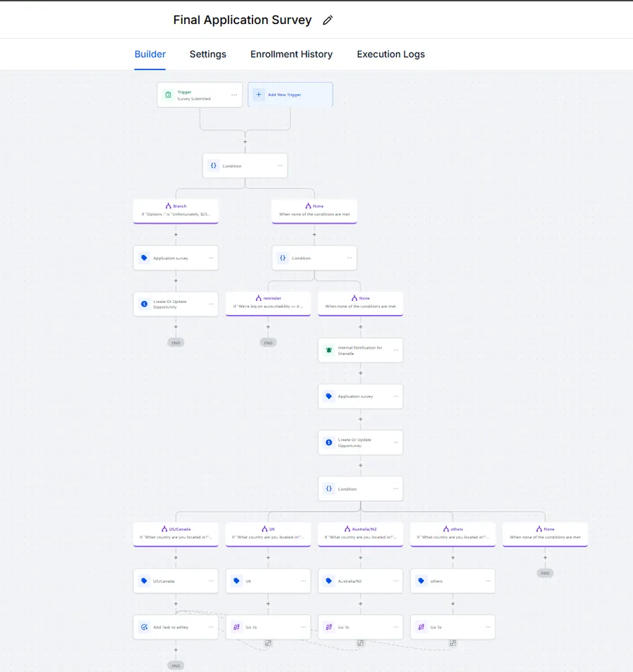Click the Go To icon under the others tag
The width and height of the screenshot is (633, 672).
pos(421,627)
